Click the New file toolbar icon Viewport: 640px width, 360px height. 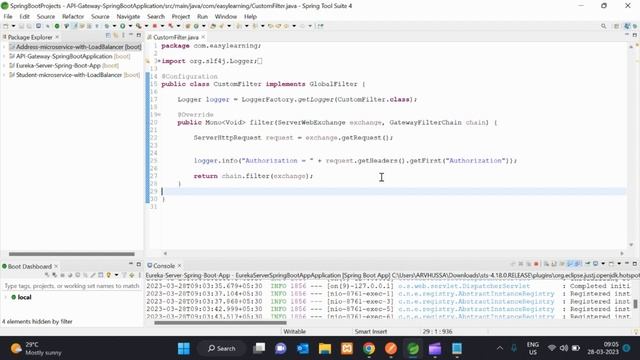click(x=6, y=26)
